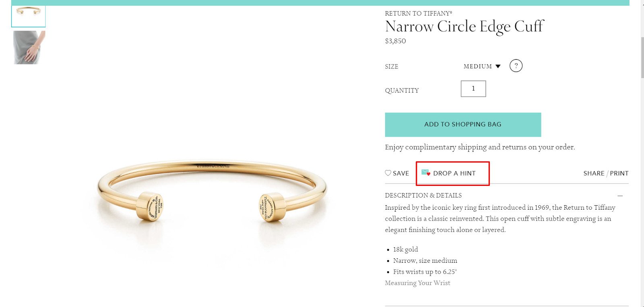Click the Description & Details heading
Viewport: 644px width, 307px height.
[x=423, y=196]
